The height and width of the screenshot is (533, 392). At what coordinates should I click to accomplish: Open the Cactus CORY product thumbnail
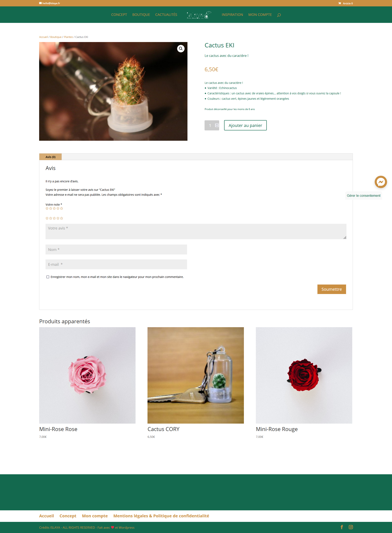click(195, 375)
